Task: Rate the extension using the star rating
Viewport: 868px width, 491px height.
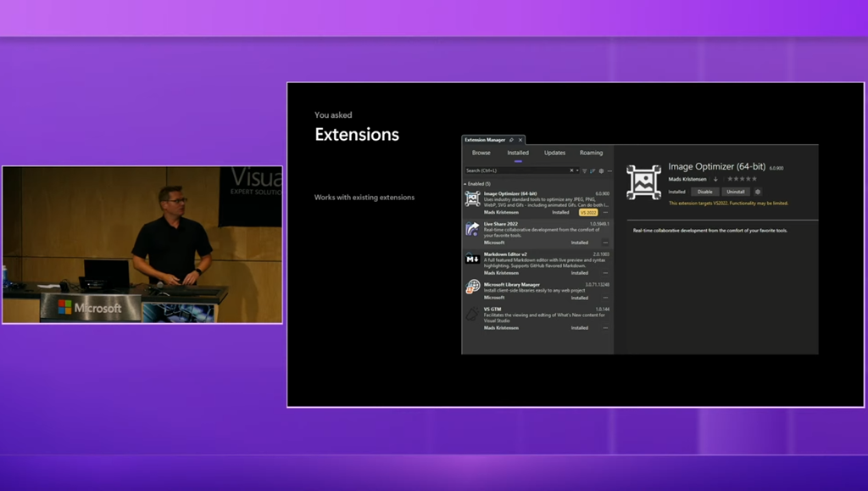Action: (742, 179)
